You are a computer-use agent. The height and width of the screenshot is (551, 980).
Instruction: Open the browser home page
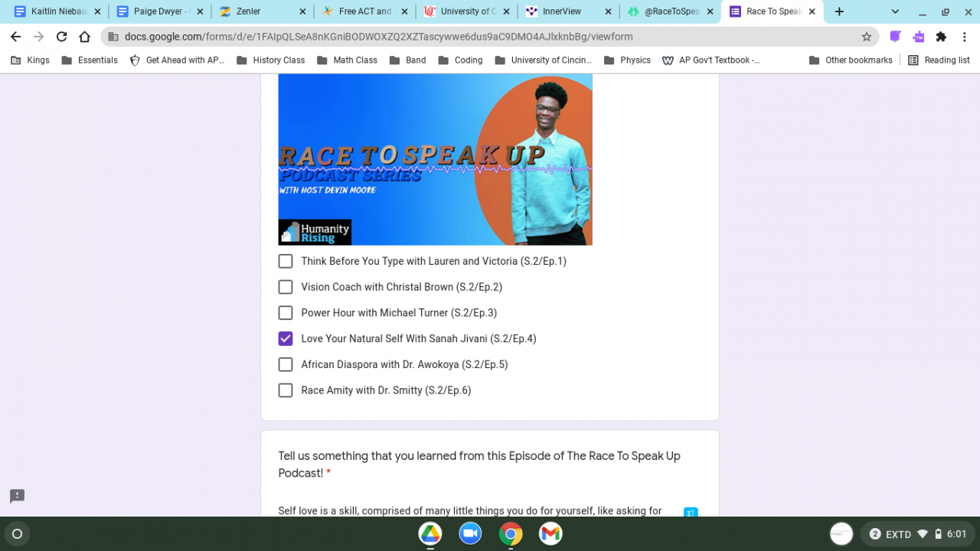pos(85,37)
